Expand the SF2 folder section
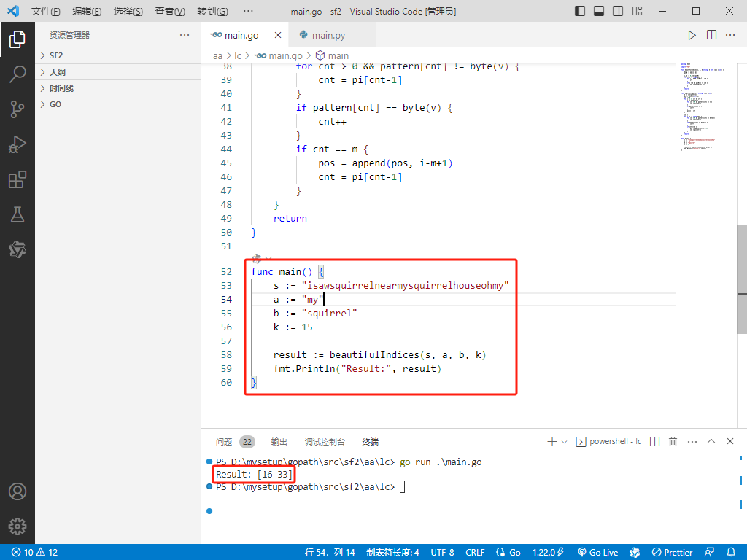The height and width of the screenshot is (560, 747). (118, 55)
